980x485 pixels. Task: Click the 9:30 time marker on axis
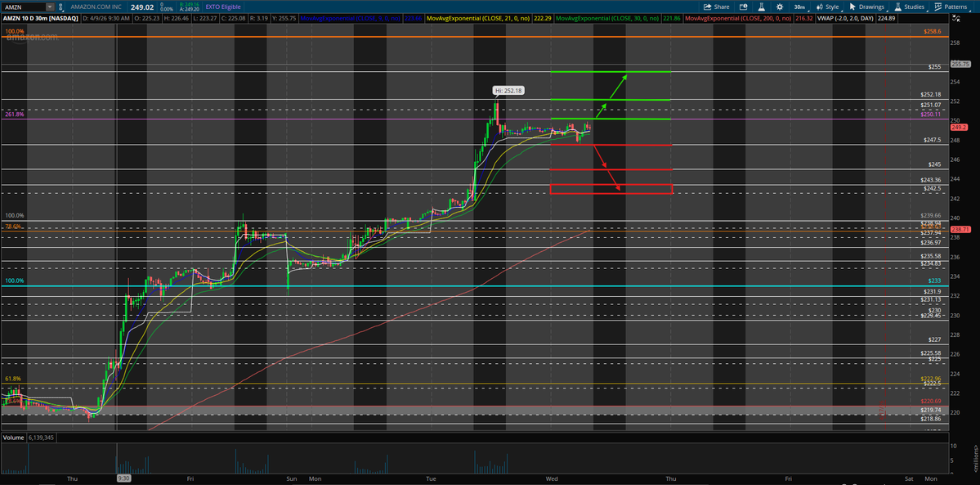point(123,478)
